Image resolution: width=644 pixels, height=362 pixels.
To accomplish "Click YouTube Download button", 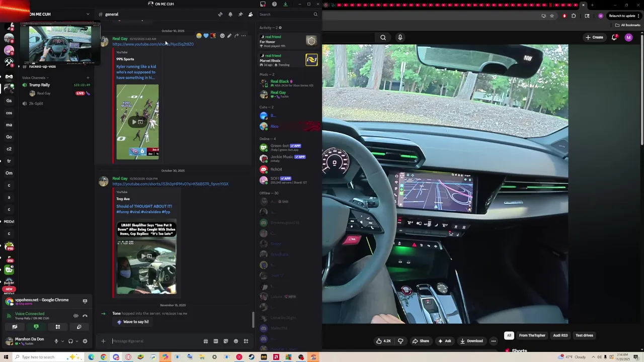I will pos(471,341).
